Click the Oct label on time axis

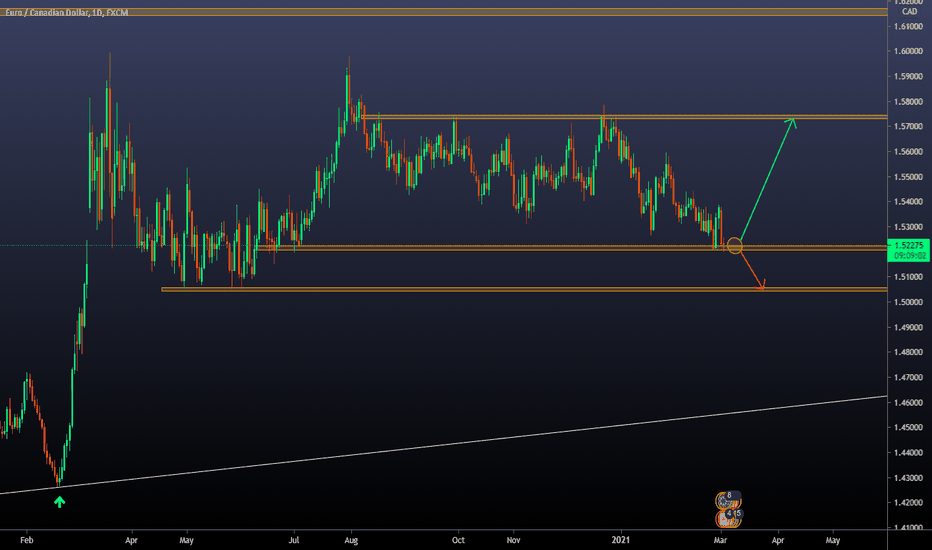point(458,540)
